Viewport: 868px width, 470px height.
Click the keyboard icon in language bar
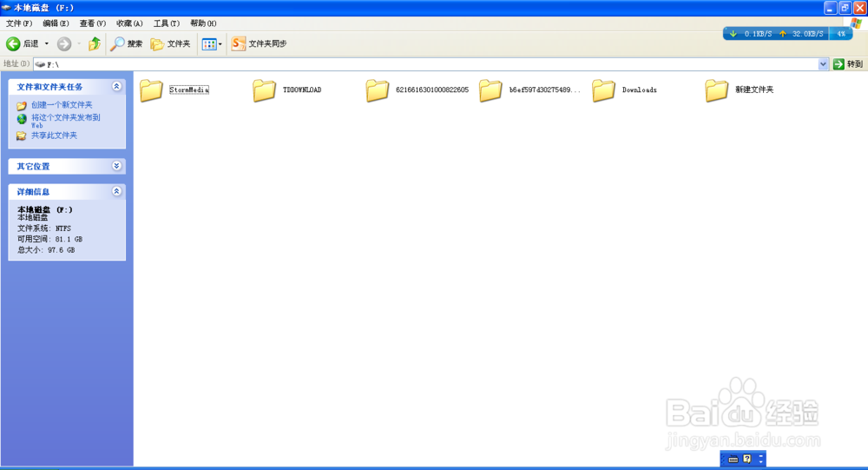point(733,459)
